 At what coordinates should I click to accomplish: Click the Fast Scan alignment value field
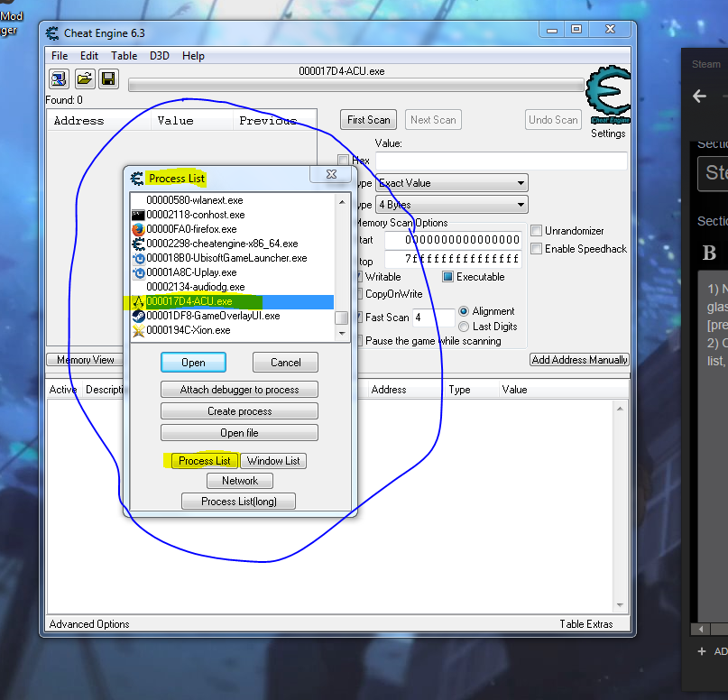pyautogui.click(x=433, y=318)
